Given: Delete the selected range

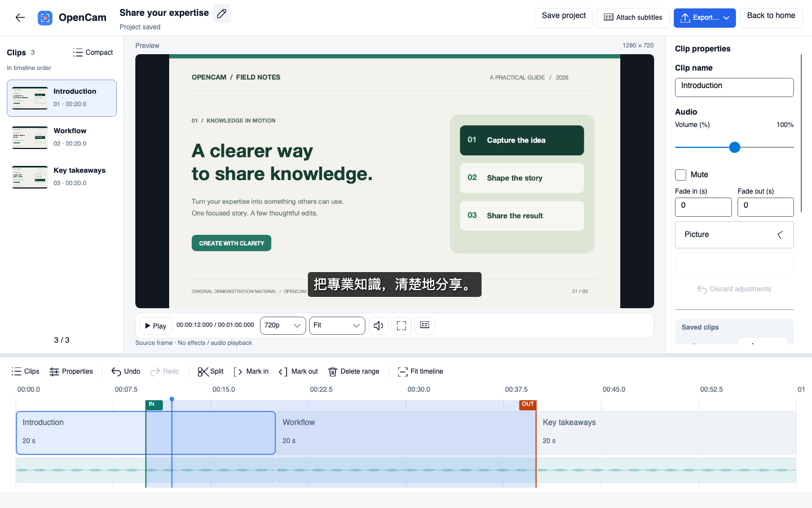Looking at the screenshot, I should [354, 371].
